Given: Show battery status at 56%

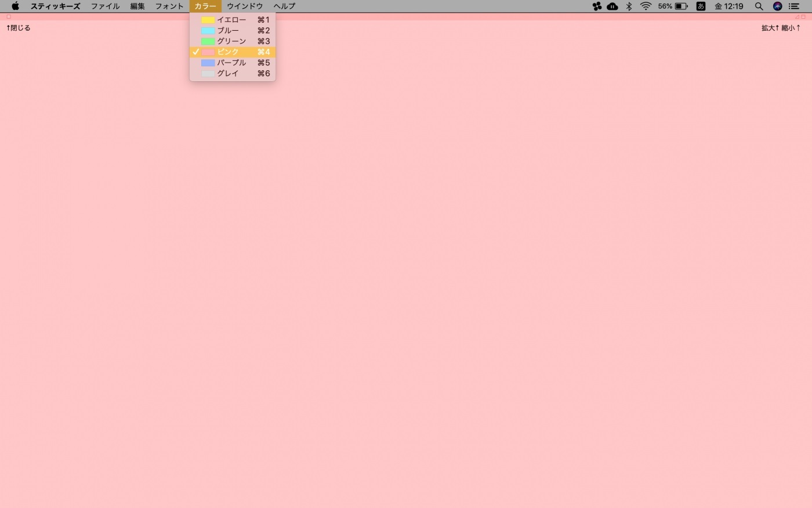Looking at the screenshot, I should [673, 6].
